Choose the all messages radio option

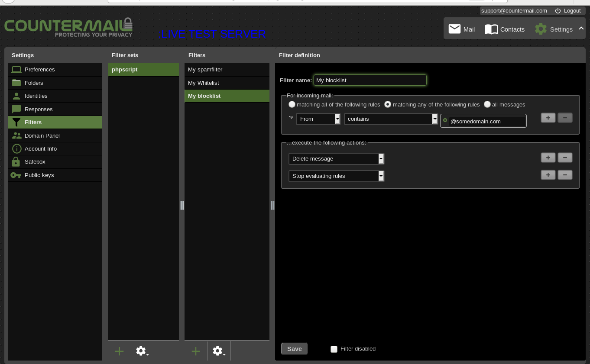(487, 104)
